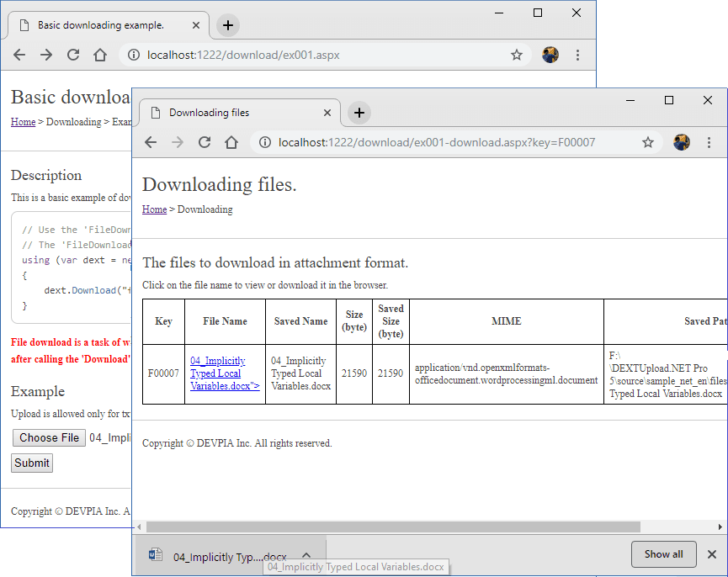Follow Home link on Basic downloading example page
The image size is (728, 577).
24,121
